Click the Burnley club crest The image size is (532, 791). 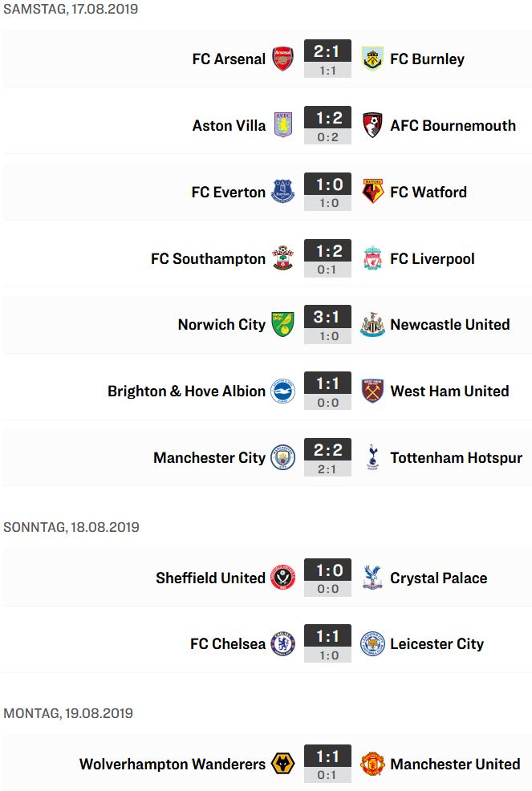coord(372,59)
